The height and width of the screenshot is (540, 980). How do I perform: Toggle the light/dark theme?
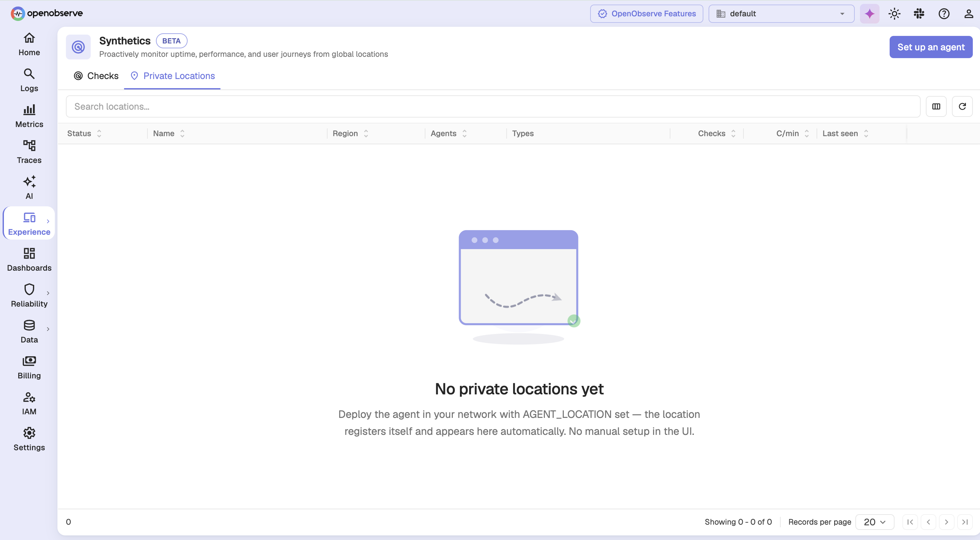click(895, 14)
